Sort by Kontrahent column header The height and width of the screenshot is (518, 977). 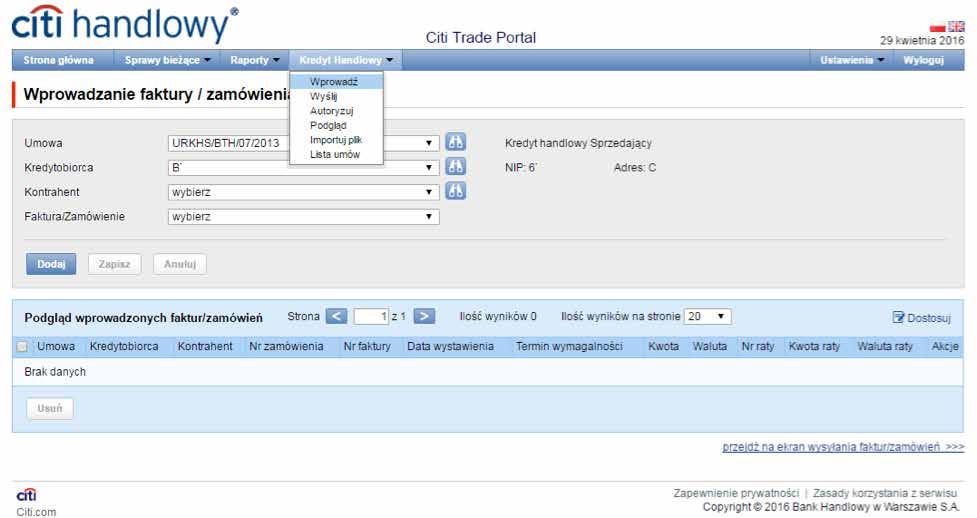point(205,347)
